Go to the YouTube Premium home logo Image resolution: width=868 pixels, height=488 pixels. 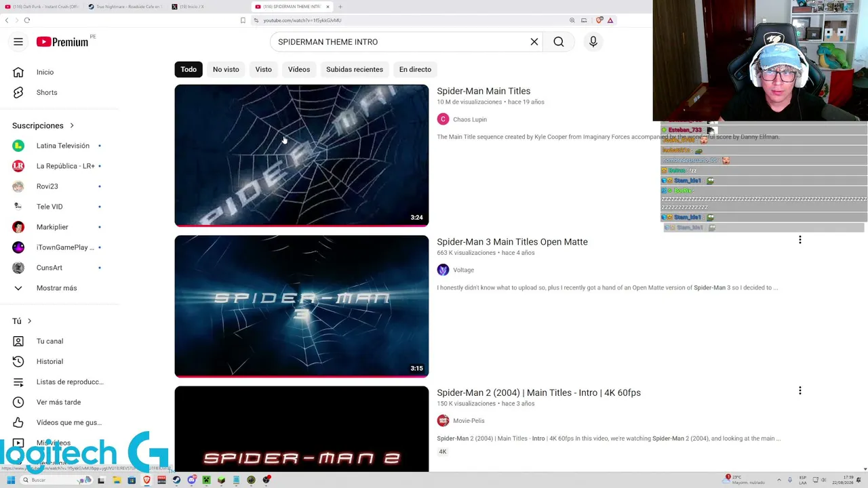click(x=62, y=42)
